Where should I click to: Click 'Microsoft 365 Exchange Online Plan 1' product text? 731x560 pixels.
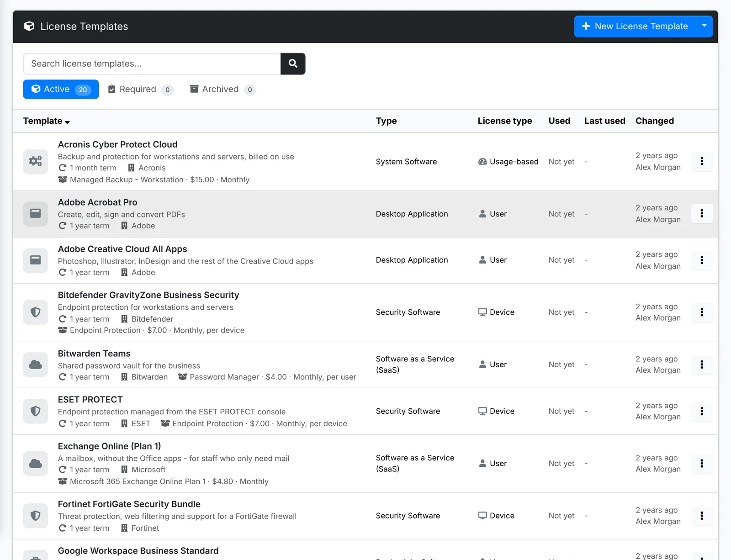pos(138,481)
